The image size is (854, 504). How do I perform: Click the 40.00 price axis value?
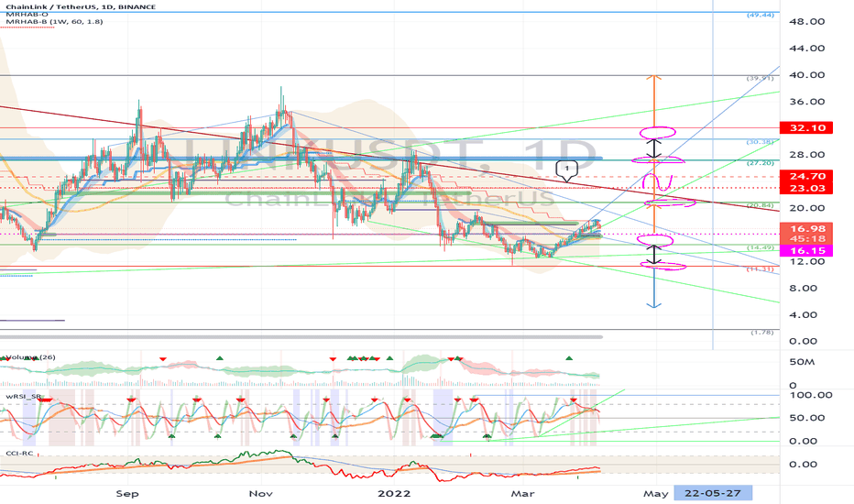[806, 74]
